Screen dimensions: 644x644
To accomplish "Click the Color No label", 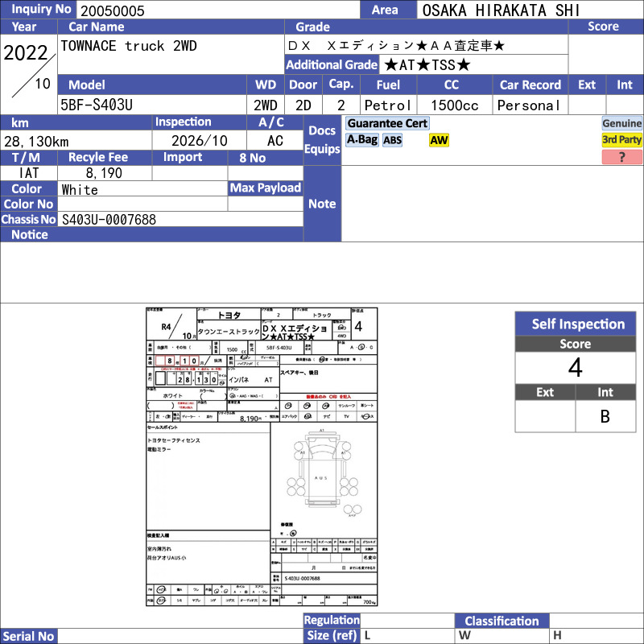I will coord(28,204).
